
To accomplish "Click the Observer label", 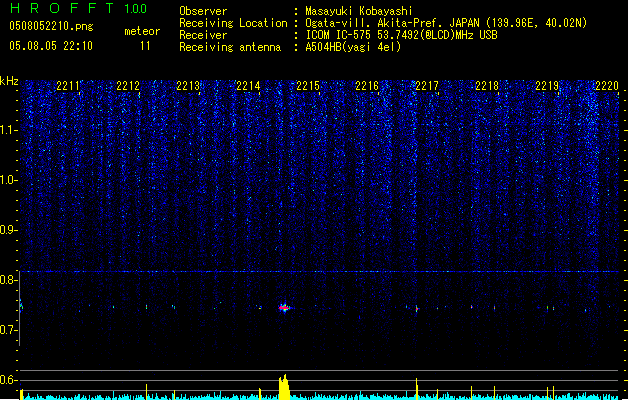I will (x=203, y=11).
